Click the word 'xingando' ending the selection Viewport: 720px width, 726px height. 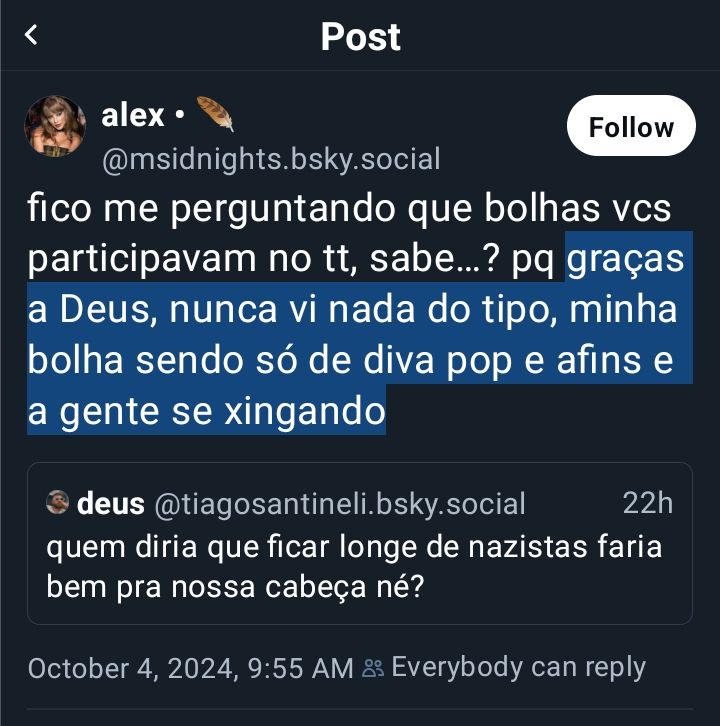click(305, 412)
